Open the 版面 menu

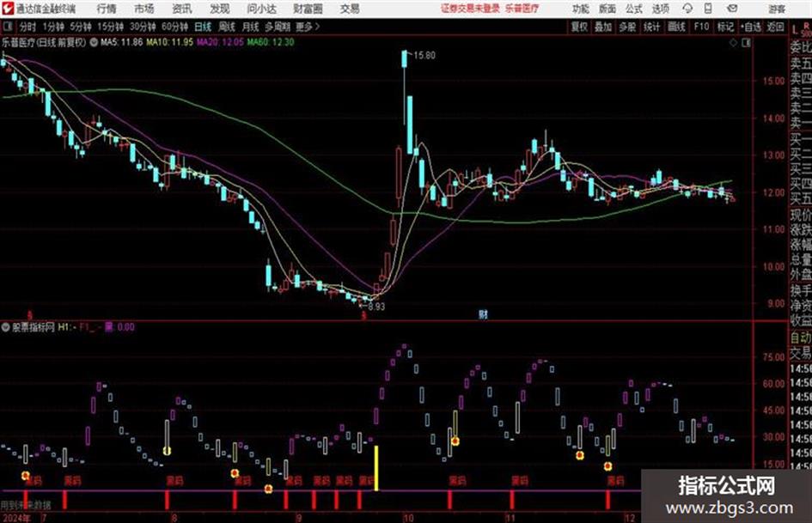point(607,9)
